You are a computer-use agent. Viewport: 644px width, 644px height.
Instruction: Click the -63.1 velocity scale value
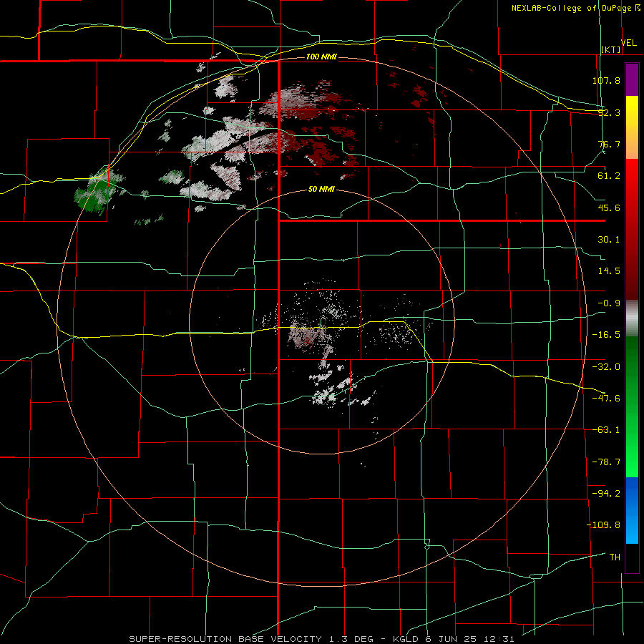(x=606, y=430)
